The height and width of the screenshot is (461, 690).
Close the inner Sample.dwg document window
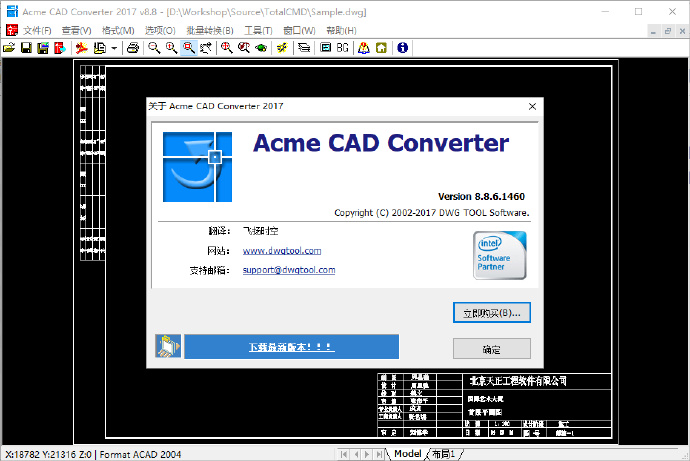pyautogui.click(x=682, y=31)
